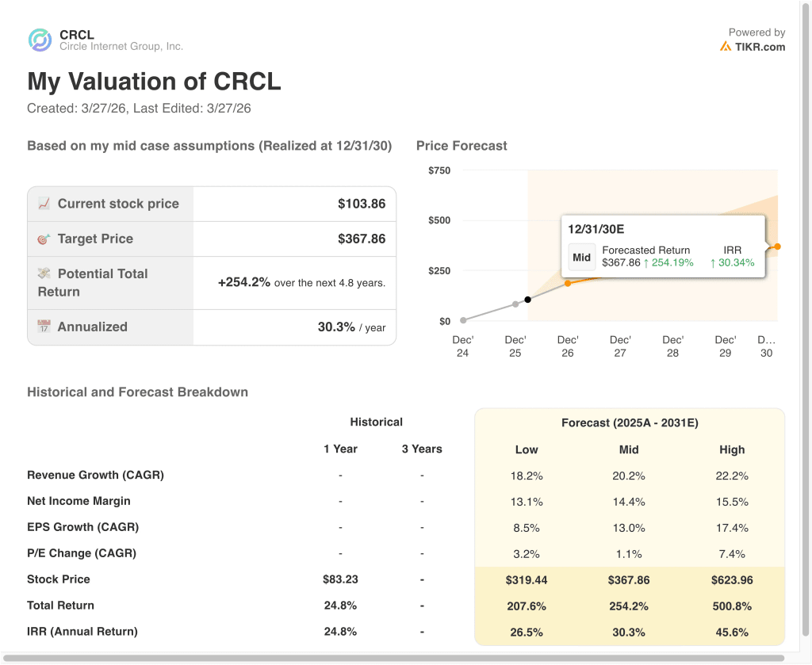This screenshot has height=665, width=812.
Task: Select the orange 12/31/30 endpoint marker
Action: pos(777,247)
